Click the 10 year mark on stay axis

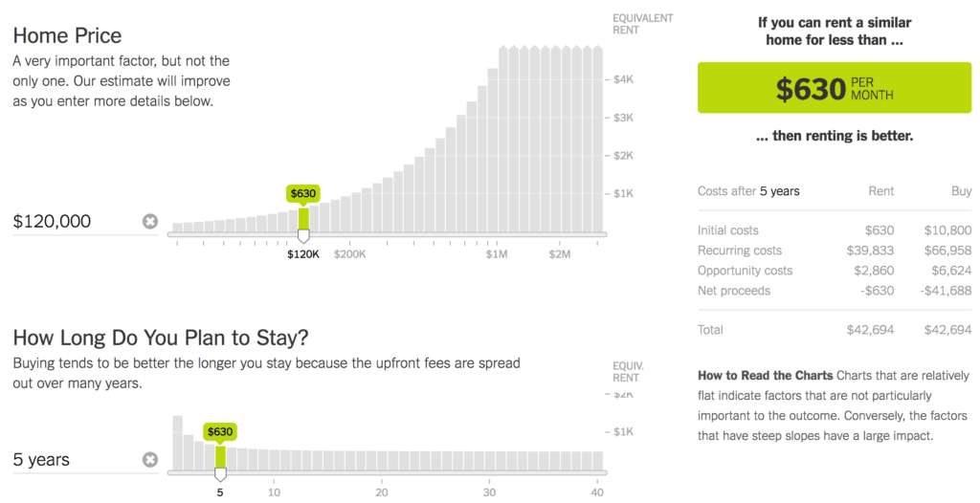point(274,492)
